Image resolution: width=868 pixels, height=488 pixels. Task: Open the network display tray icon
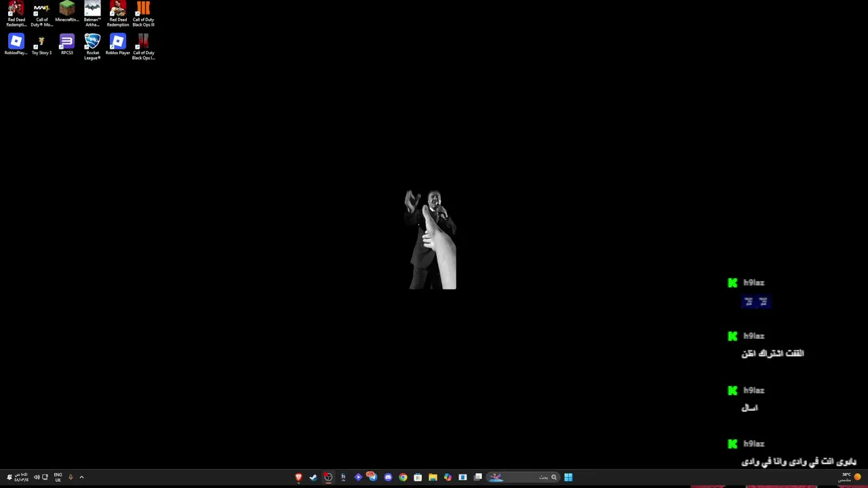click(x=45, y=477)
